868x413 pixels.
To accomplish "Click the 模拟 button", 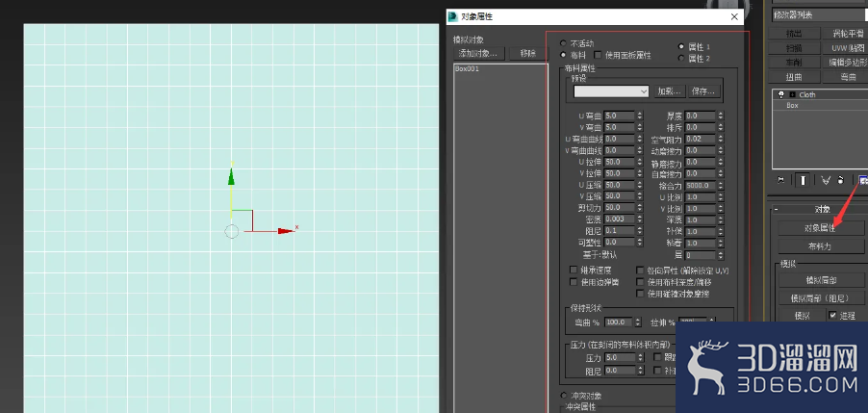I will [803, 315].
